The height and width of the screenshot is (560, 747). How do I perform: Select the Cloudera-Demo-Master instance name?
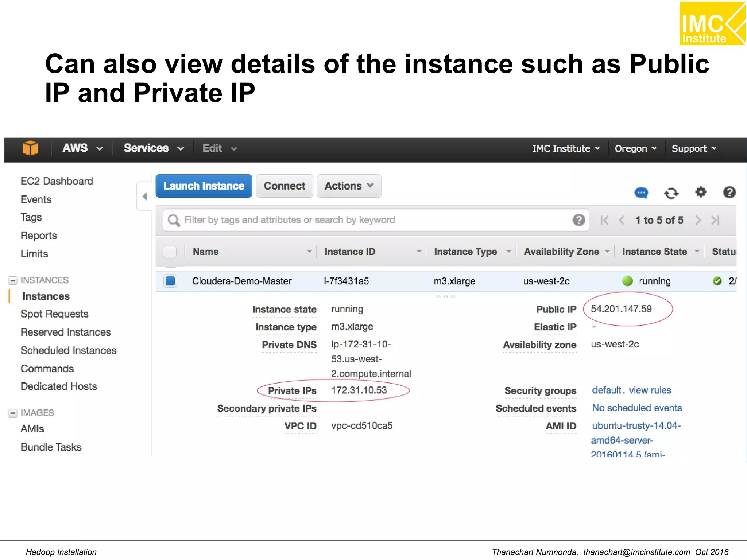coord(242,281)
